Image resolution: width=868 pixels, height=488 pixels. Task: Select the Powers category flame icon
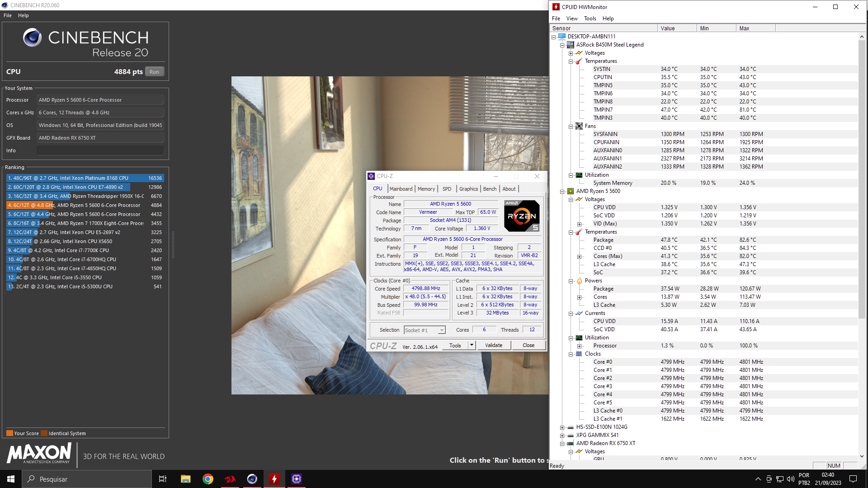tap(579, 281)
